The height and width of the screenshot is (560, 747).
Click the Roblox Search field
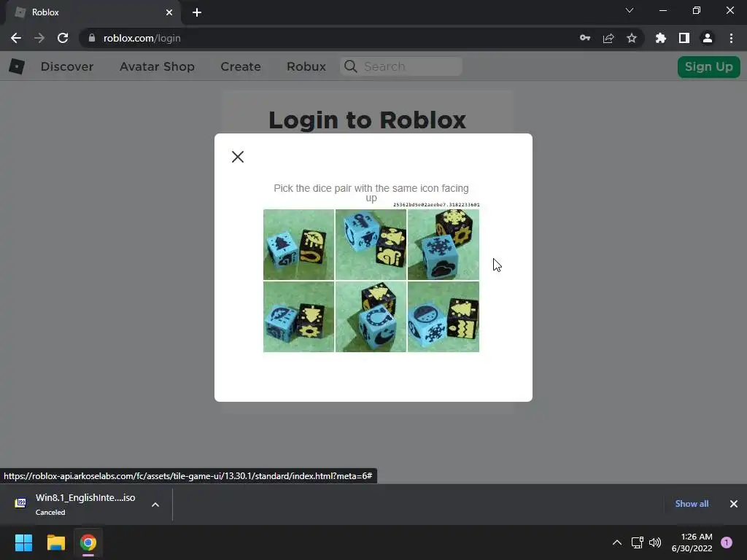pyautogui.click(x=400, y=66)
